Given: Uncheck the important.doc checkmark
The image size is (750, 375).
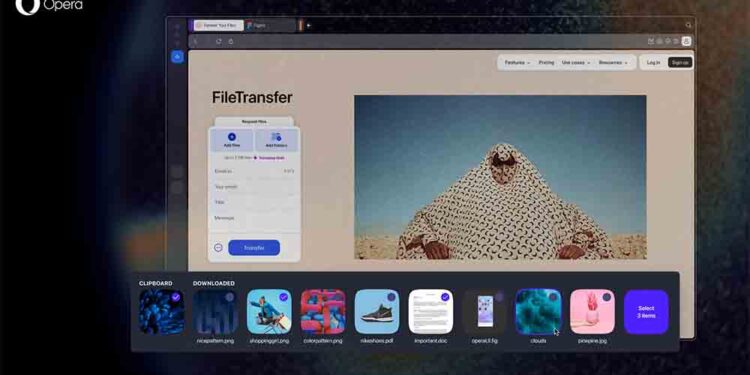Looking at the screenshot, I should pos(445,297).
